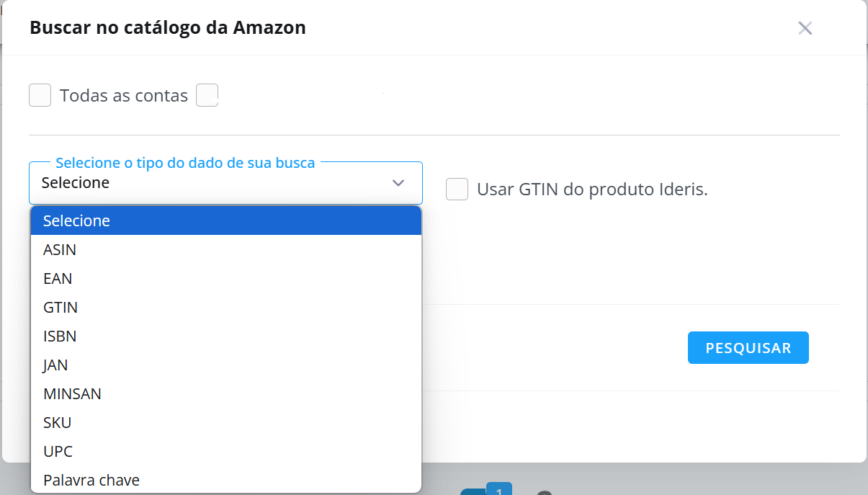868x495 pixels.
Task: Pick EAN as search type
Action: [x=225, y=278]
